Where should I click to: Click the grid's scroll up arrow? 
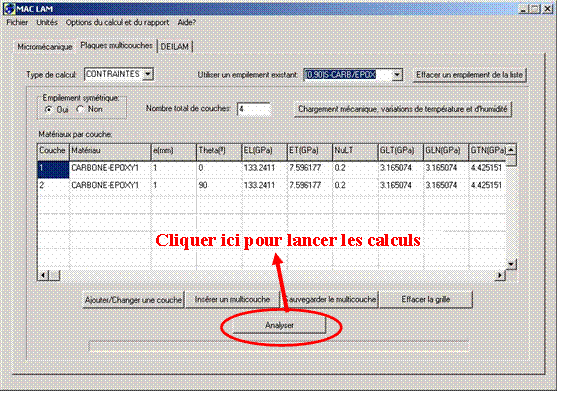[x=511, y=150]
